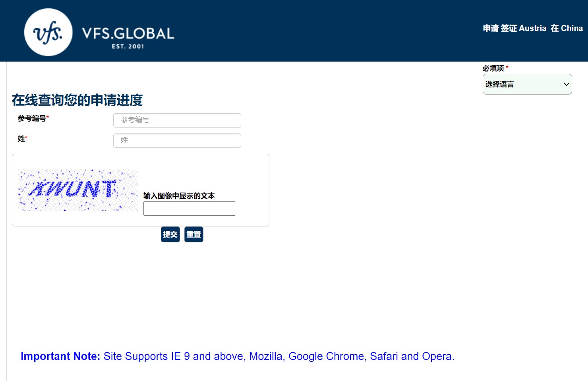Click the 姓 field label
Viewport: 588px width, 381px height.
(21, 139)
